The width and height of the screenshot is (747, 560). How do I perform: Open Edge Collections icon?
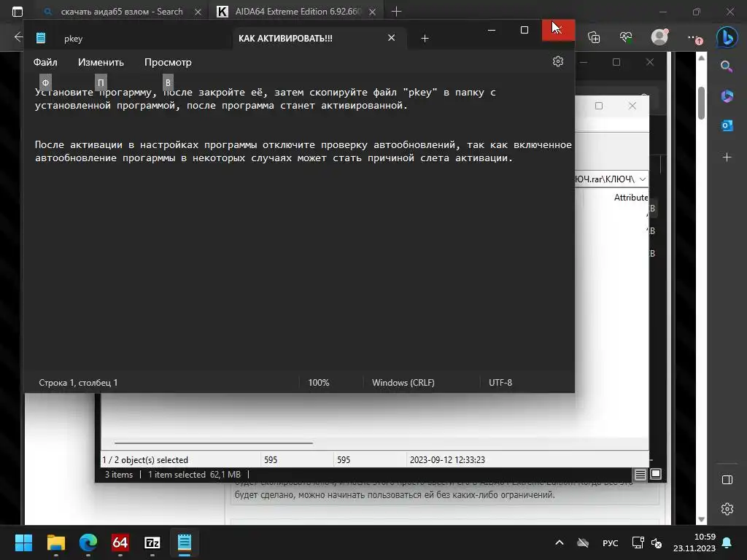coord(594,37)
